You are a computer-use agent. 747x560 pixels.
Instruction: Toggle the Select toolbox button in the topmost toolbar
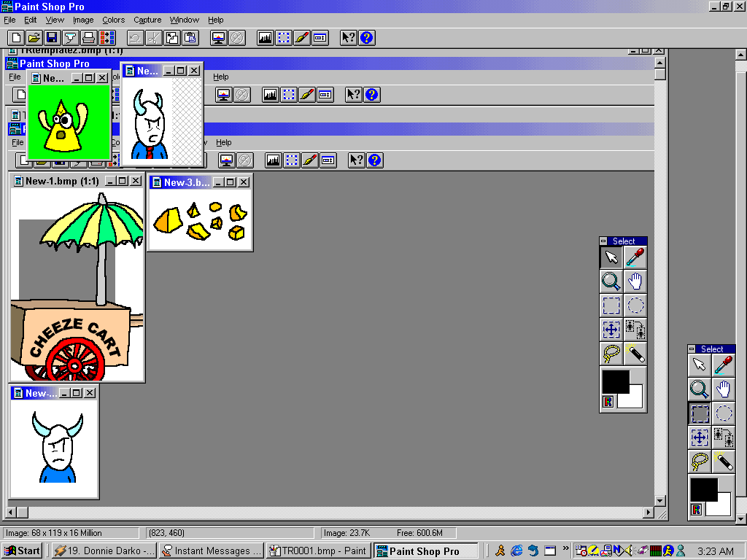pyautogui.click(x=284, y=37)
